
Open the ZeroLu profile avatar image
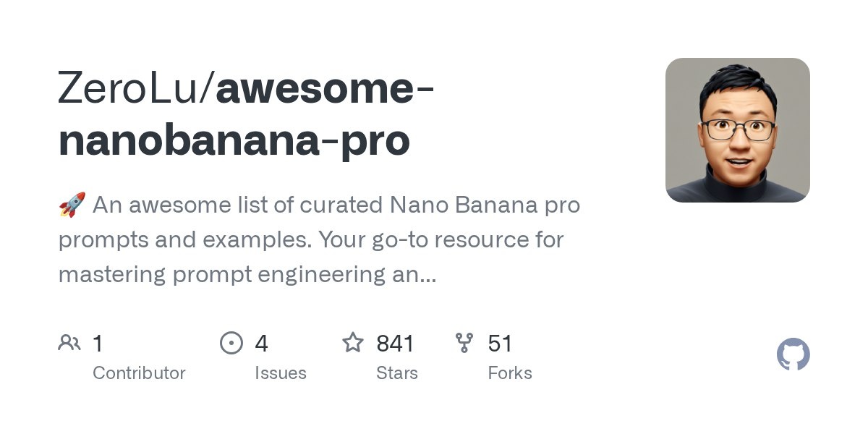tap(737, 130)
